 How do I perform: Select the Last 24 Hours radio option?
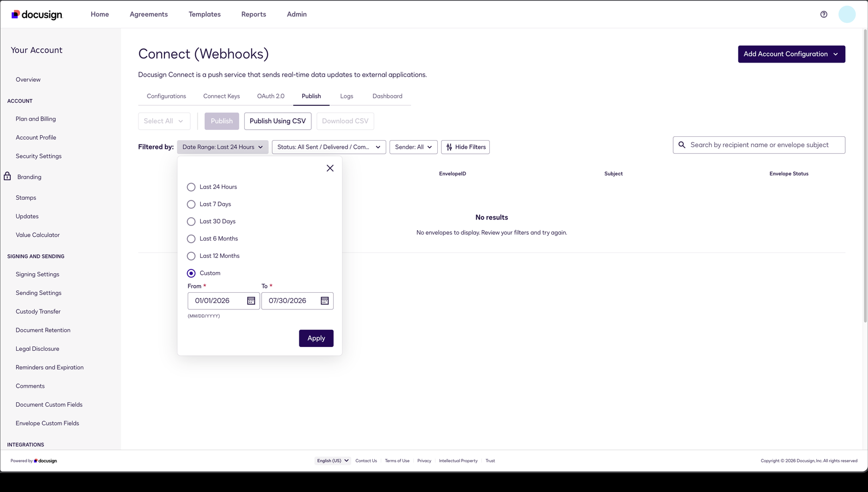pyautogui.click(x=191, y=187)
